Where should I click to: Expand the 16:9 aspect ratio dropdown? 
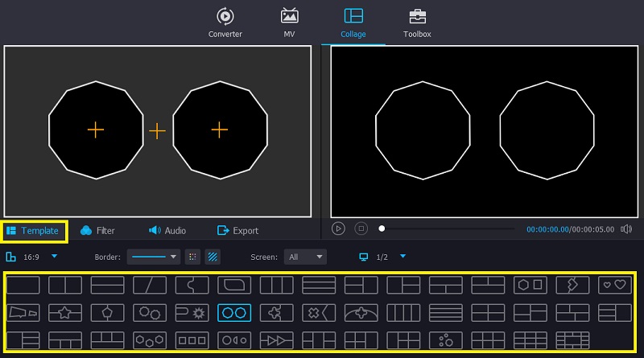pos(54,257)
